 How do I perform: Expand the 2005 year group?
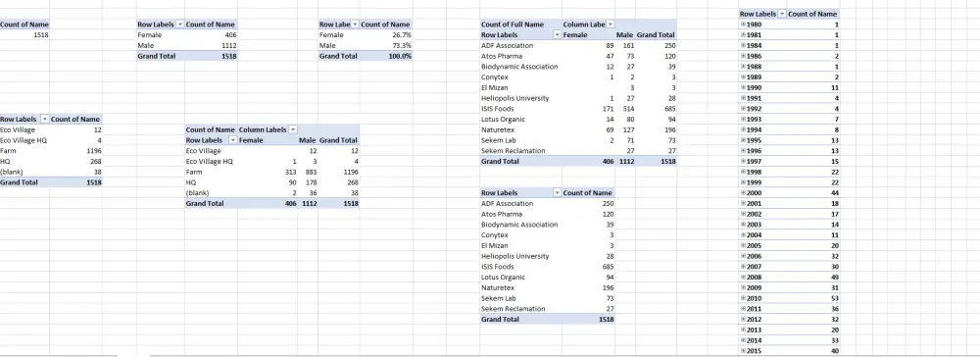(x=744, y=245)
